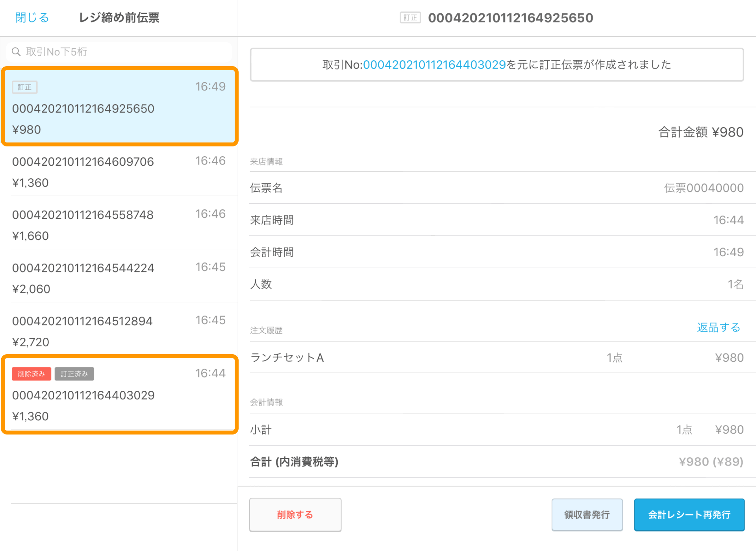The height and width of the screenshot is (551, 756).
Task: Click the search magnifier icon
Action: coord(16,52)
